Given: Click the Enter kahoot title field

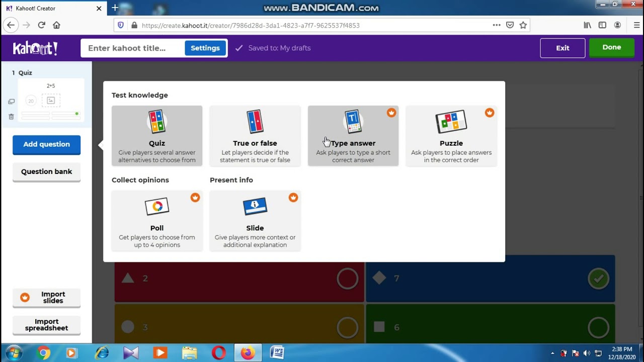Looking at the screenshot, I should pos(133,48).
